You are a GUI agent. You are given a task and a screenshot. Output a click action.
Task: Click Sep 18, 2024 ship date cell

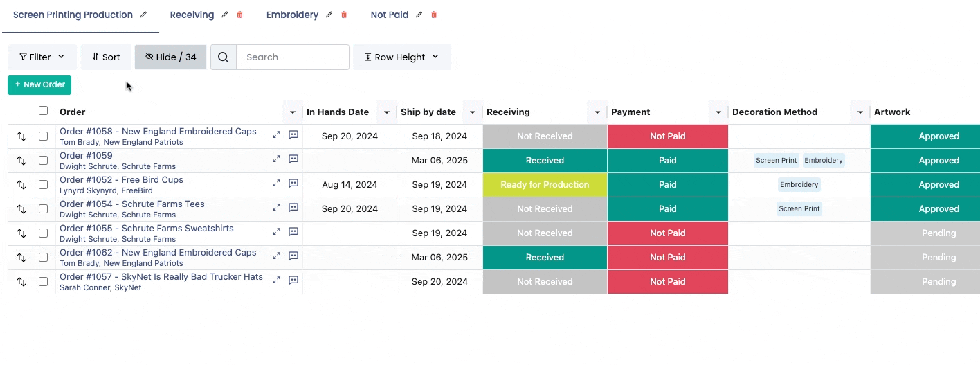[x=439, y=136]
